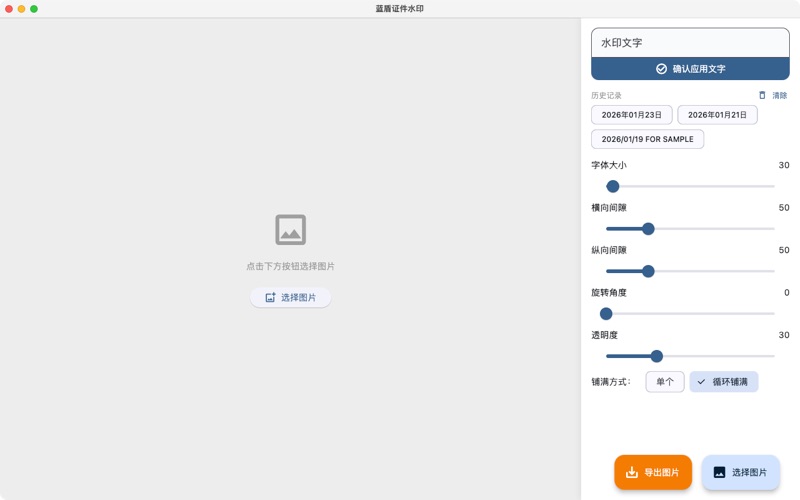Apply history entry 2026年01月21日
This screenshot has height=500, width=800.
pos(717,115)
